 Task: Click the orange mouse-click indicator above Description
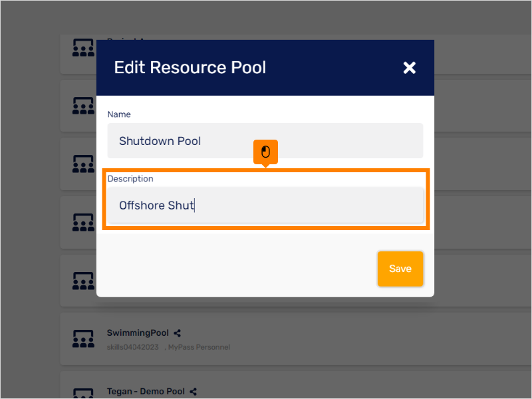point(265,152)
